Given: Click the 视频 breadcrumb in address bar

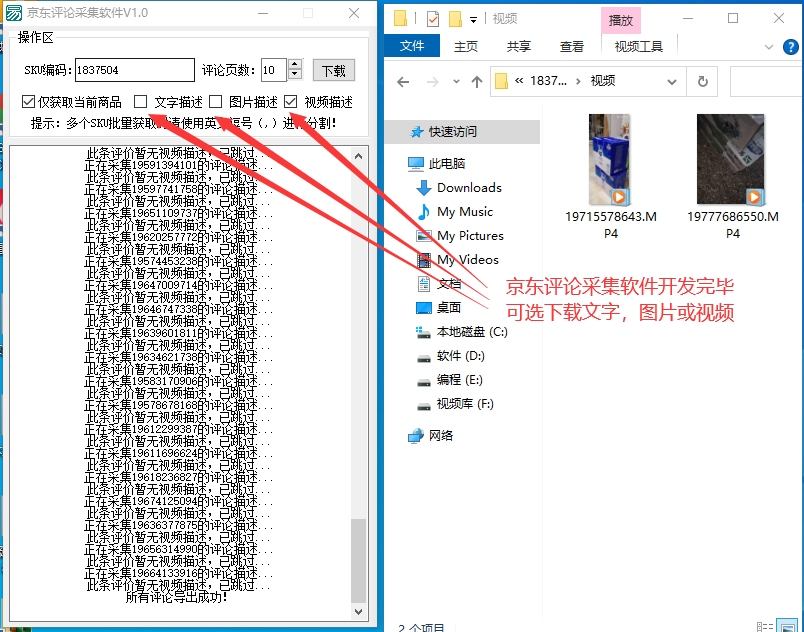Looking at the screenshot, I should 602,81.
